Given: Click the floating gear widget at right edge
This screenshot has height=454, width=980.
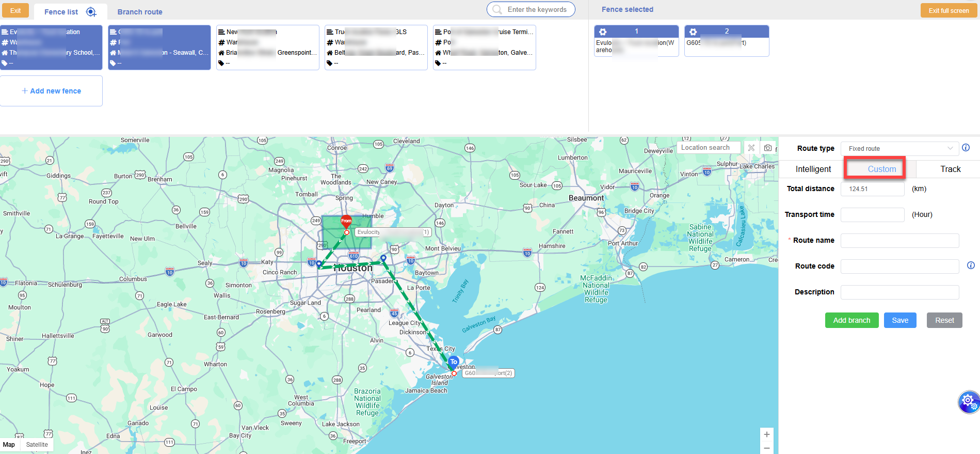Looking at the screenshot, I should pyautogui.click(x=968, y=401).
